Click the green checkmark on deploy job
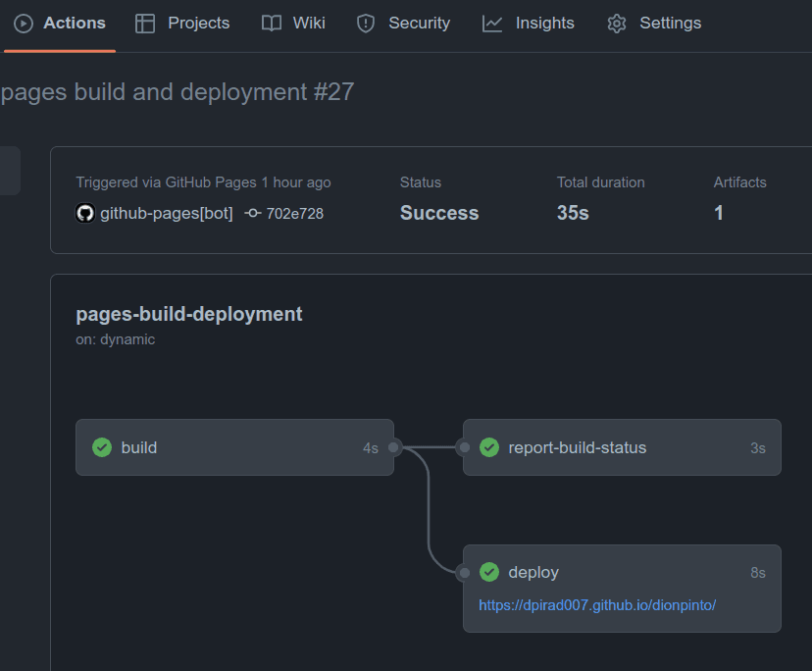 489,572
